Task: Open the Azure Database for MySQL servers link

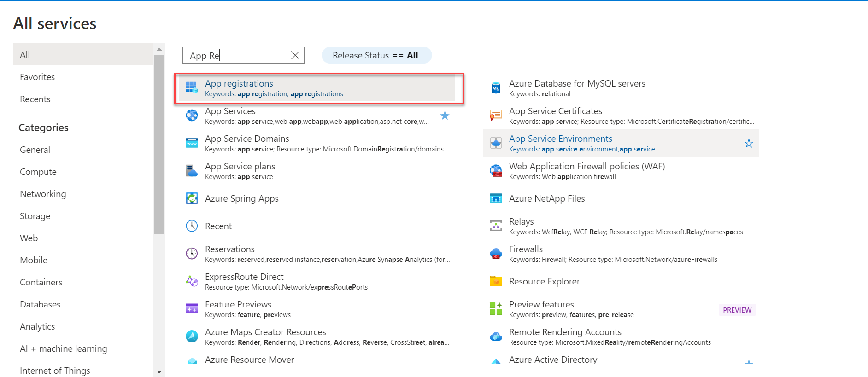Action: (x=577, y=83)
